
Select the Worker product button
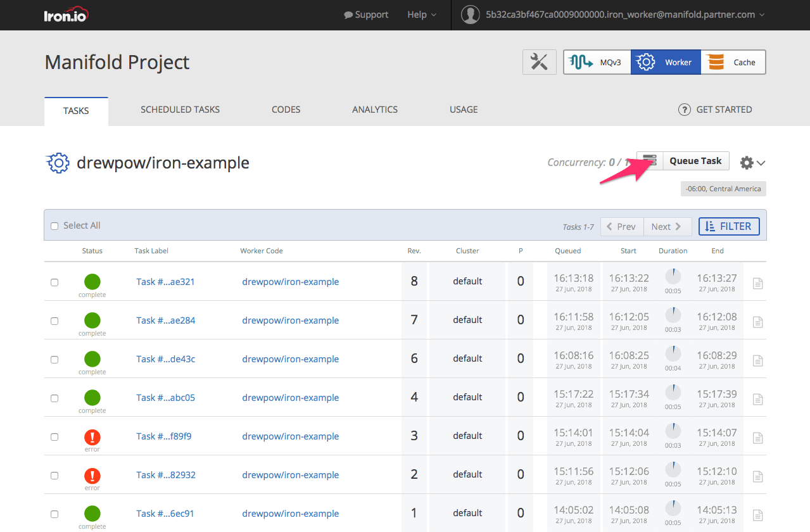click(x=666, y=62)
